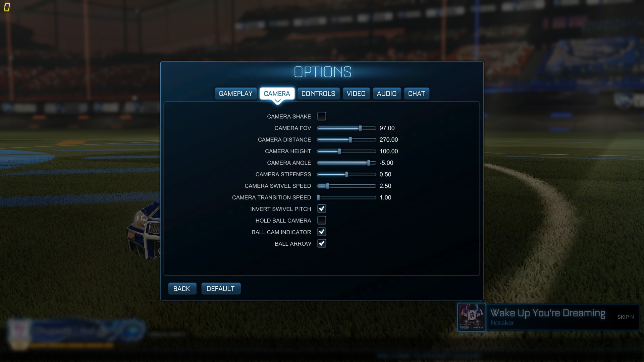
Task: Disable BALL ARROW toggle
Action: tap(322, 244)
